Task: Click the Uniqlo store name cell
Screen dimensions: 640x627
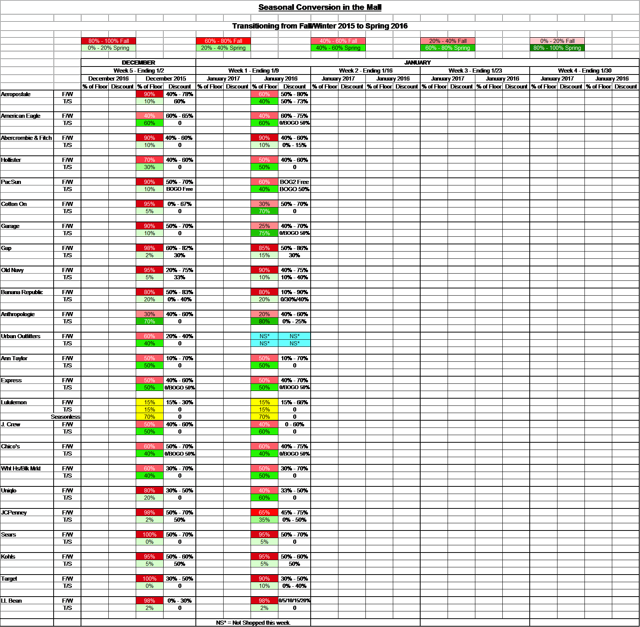Action: pyautogui.click(x=27, y=491)
